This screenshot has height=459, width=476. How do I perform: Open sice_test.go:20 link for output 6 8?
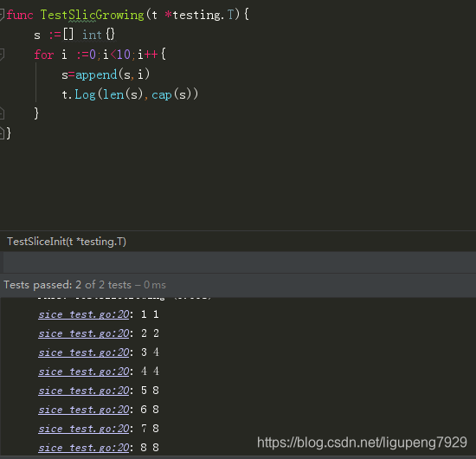pyautogui.click(x=84, y=410)
